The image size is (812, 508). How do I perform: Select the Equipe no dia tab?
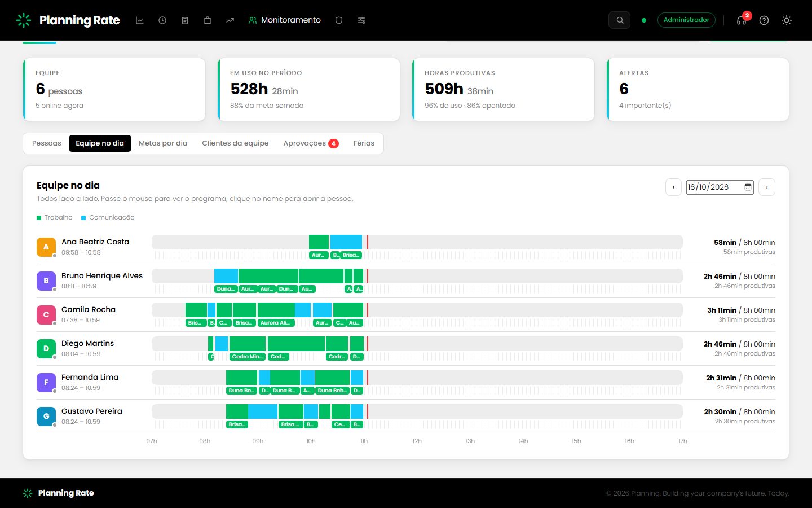(x=100, y=143)
